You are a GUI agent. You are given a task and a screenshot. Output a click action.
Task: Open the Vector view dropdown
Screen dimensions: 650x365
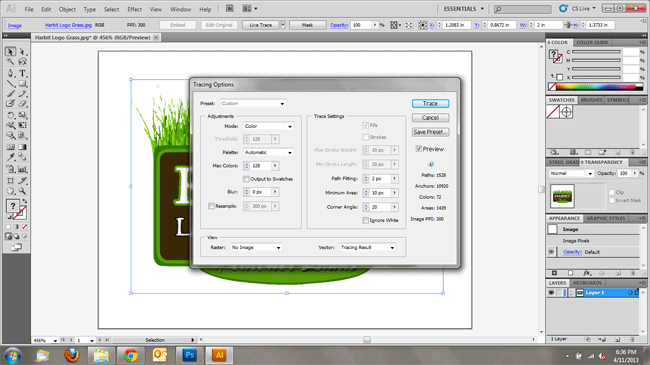pos(367,247)
